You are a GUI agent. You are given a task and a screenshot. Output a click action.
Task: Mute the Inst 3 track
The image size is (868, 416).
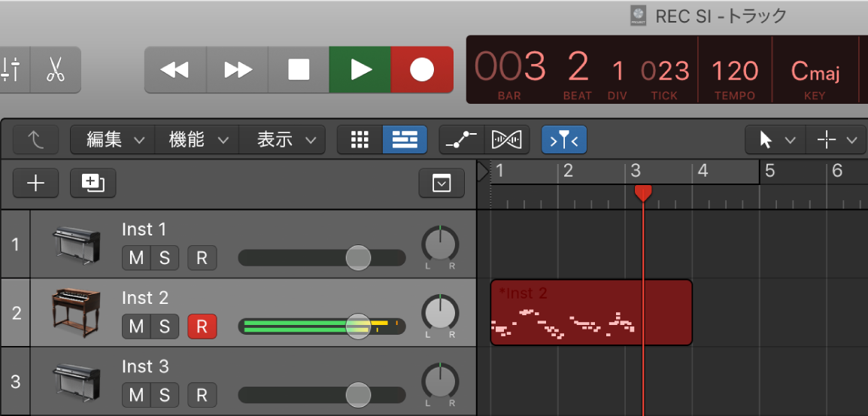point(136,395)
